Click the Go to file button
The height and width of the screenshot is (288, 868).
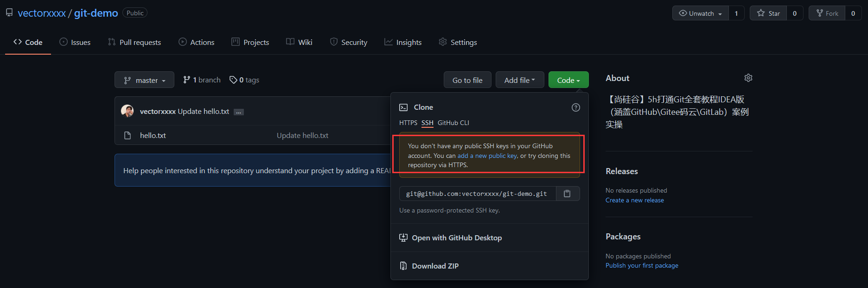pos(467,80)
